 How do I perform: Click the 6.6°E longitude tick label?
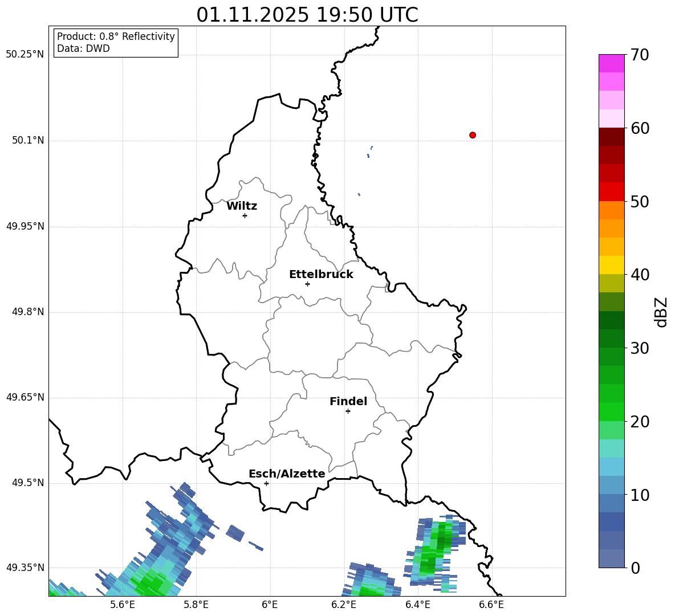491,605
